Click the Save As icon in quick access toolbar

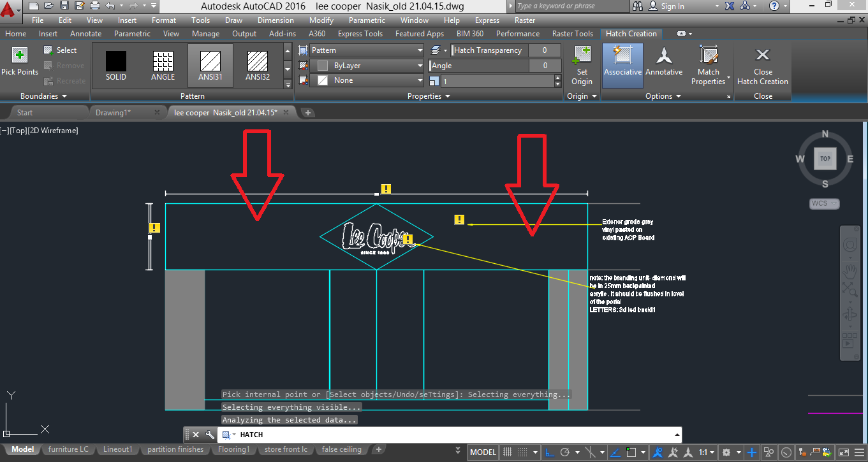tap(80, 6)
